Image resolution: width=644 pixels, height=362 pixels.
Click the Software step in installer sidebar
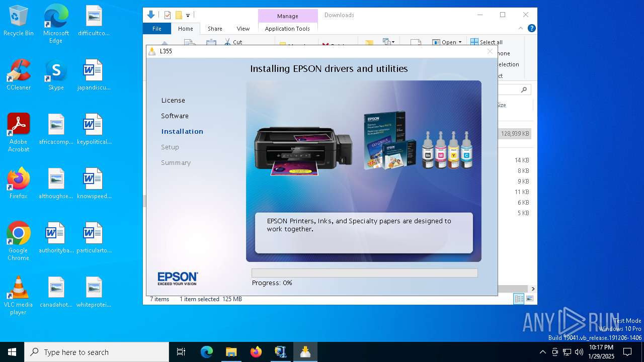175,116
